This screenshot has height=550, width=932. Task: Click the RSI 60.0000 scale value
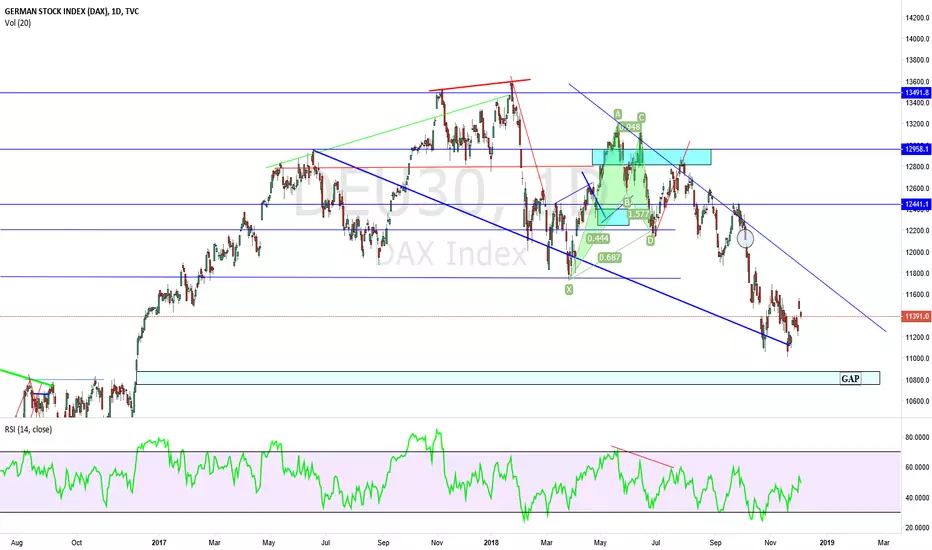[x=917, y=467]
